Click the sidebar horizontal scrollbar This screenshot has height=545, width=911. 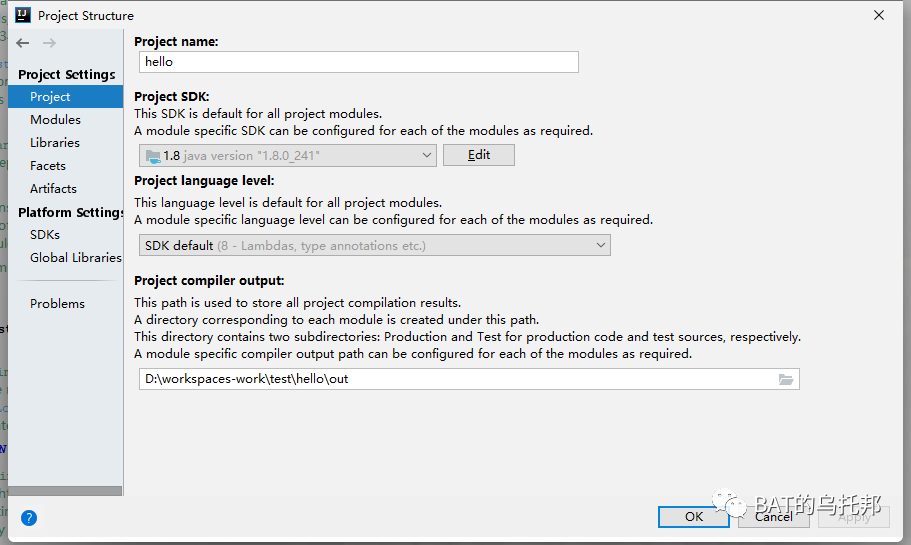(x=66, y=491)
